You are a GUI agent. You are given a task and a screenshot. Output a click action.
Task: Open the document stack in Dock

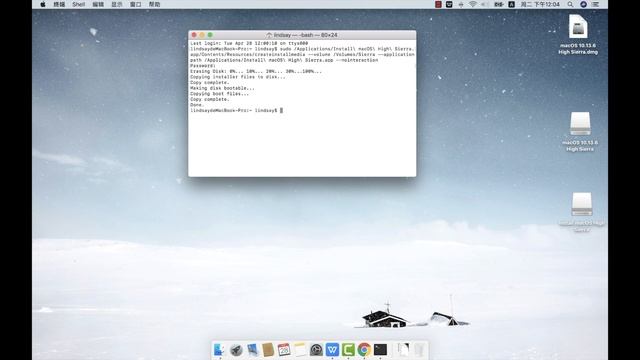pos(403,350)
